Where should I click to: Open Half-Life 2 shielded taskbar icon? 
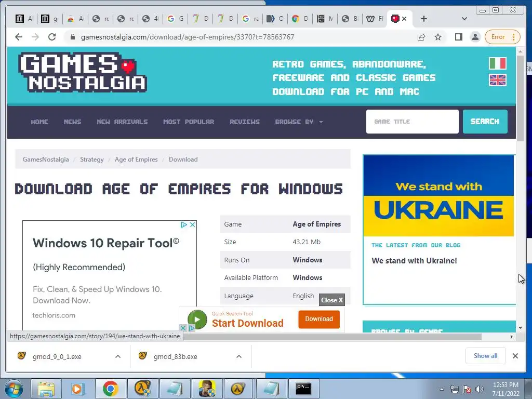click(x=142, y=389)
